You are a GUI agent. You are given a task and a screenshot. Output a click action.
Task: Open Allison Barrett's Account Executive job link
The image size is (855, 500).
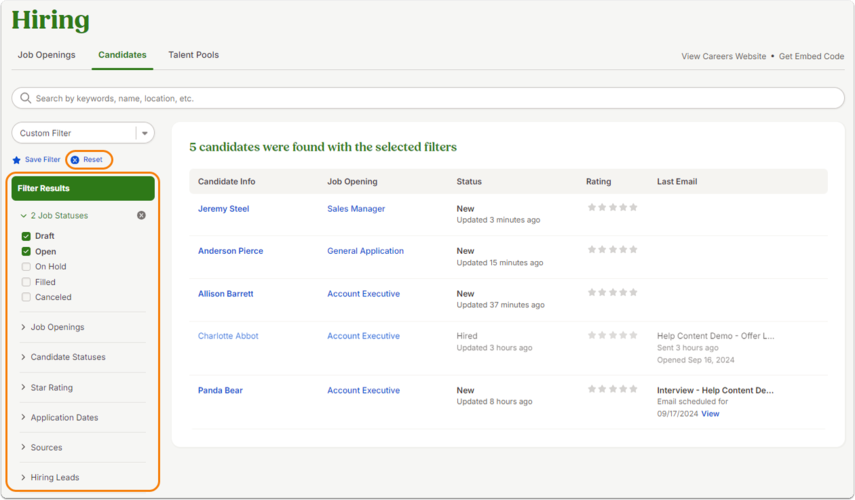pos(364,294)
